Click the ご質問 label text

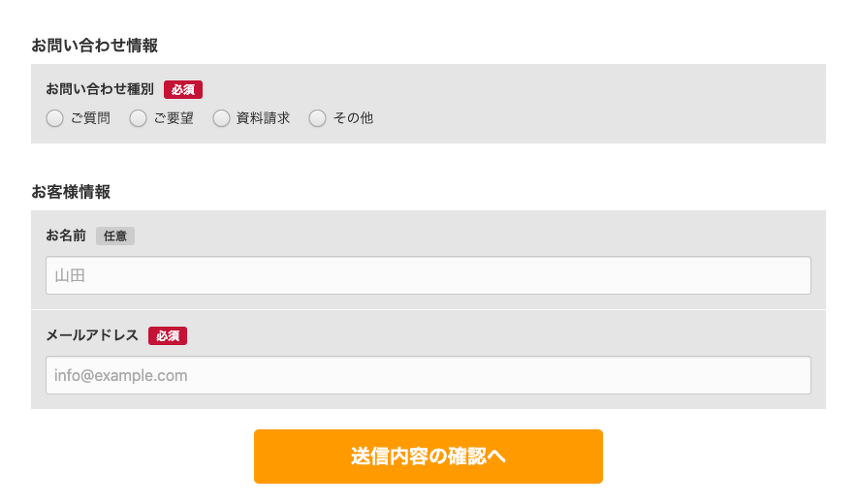coord(90,118)
